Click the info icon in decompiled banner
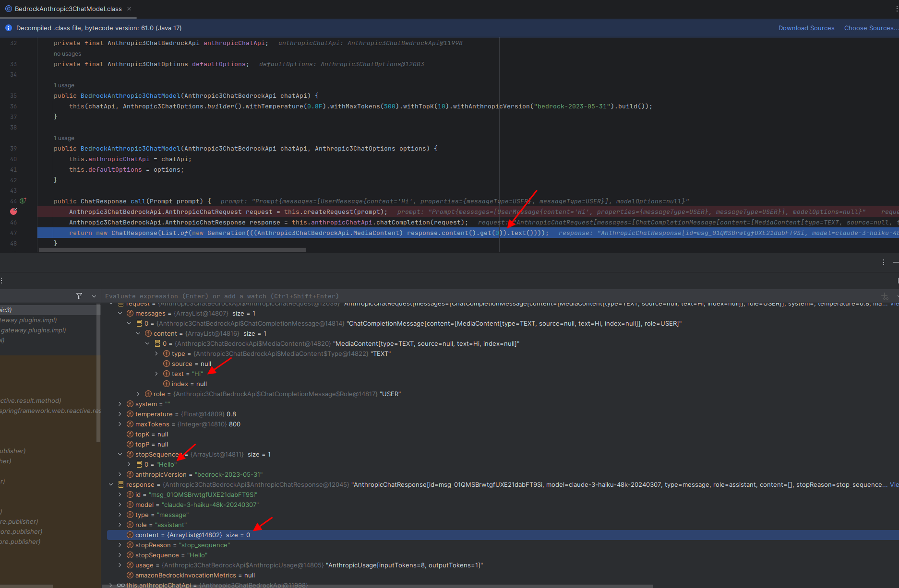899x588 pixels. click(x=8, y=28)
